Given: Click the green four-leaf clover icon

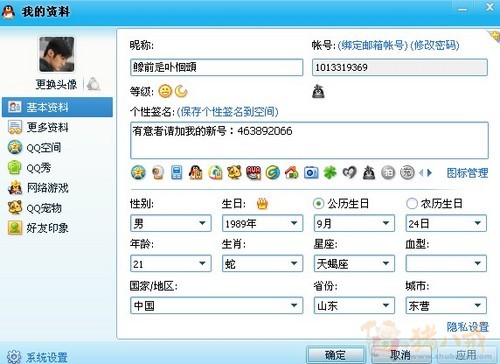Looking at the screenshot, I should point(330,173).
